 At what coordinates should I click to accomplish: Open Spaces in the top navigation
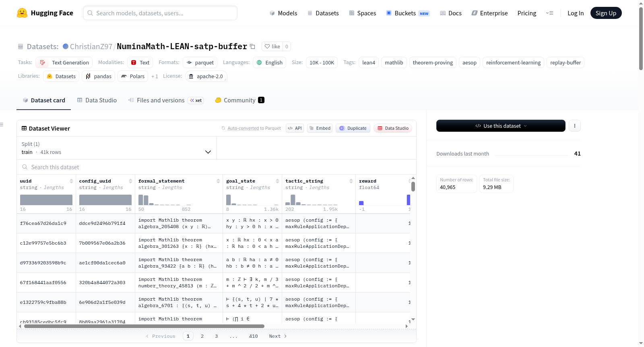363,13
